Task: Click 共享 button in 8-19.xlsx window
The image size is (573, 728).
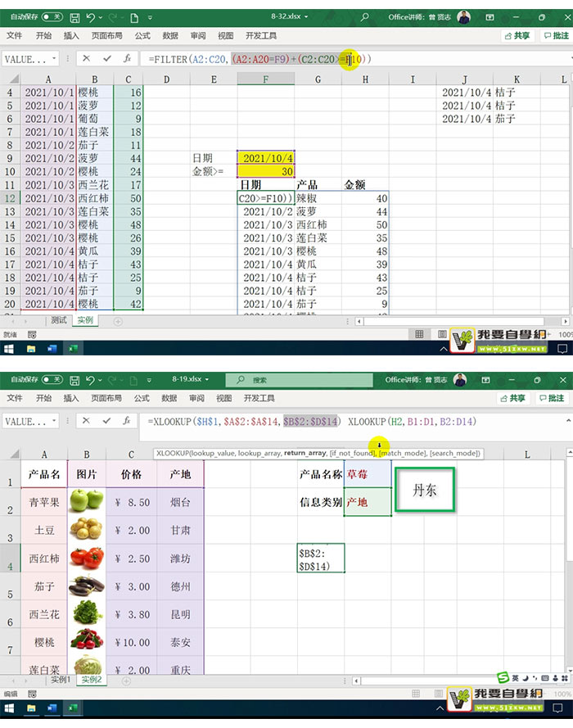Action: point(513,398)
